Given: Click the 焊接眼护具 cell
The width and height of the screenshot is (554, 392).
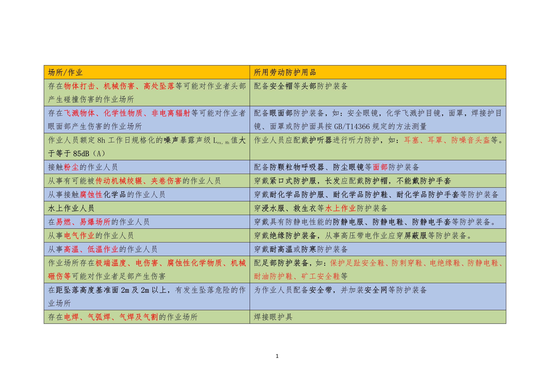Looking at the screenshot, I should tap(273, 317).
